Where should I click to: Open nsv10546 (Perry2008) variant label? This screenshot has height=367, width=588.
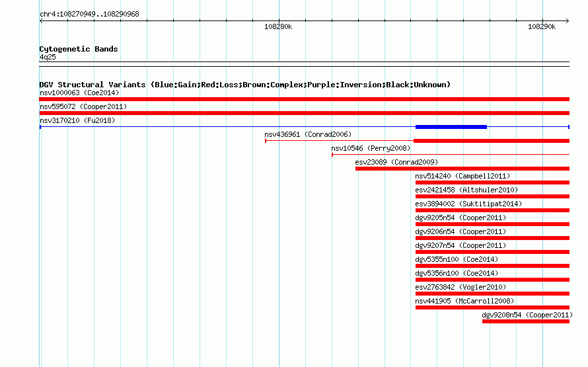coord(371,148)
